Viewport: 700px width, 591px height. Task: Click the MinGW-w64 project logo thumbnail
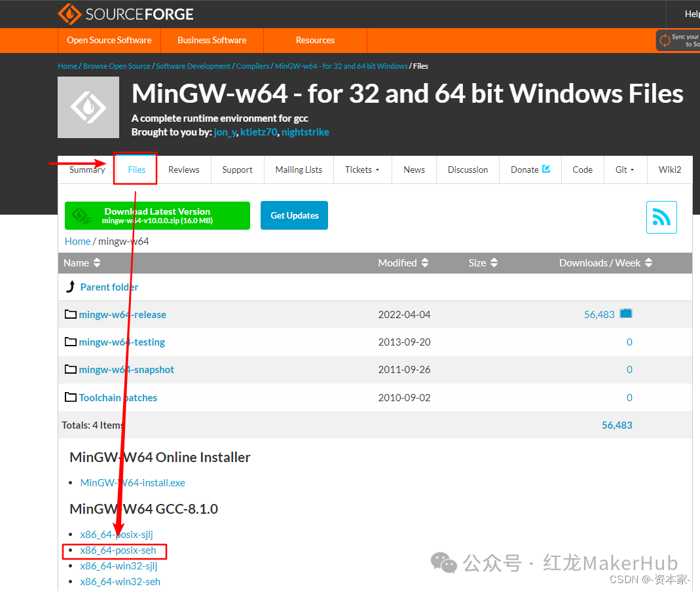pos(88,107)
